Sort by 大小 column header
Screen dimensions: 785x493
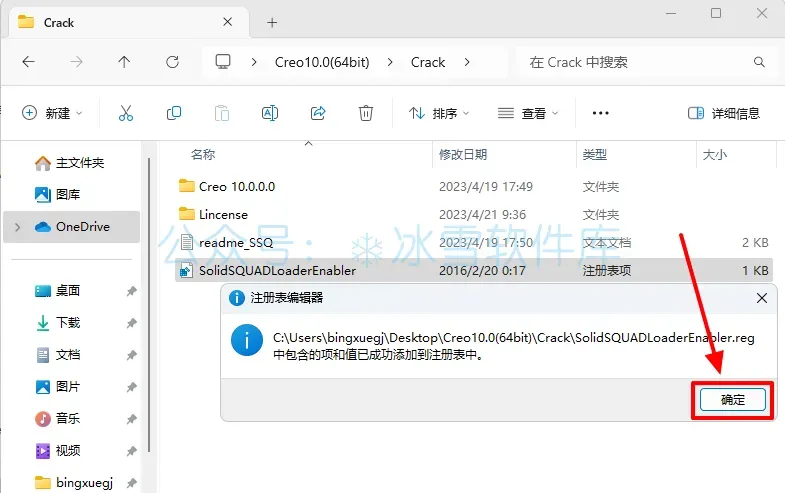pos(715,155)
